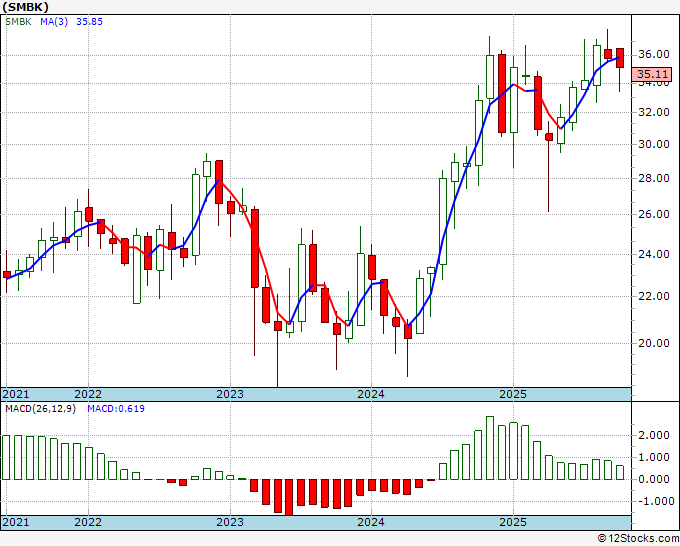Click the (SMBK) chart title
This screenshot has height=546, width=680.
click(25, 7)
